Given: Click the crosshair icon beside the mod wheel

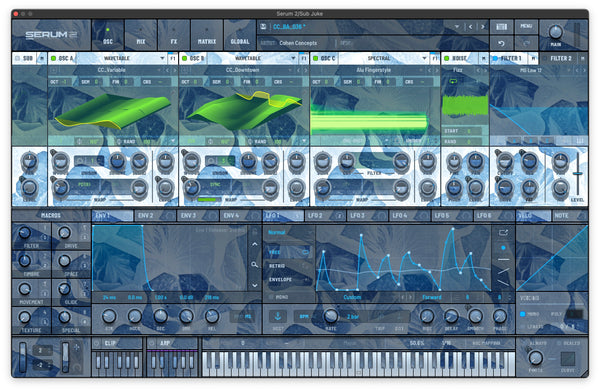Looking at the screenshot, I should [77, 347].
